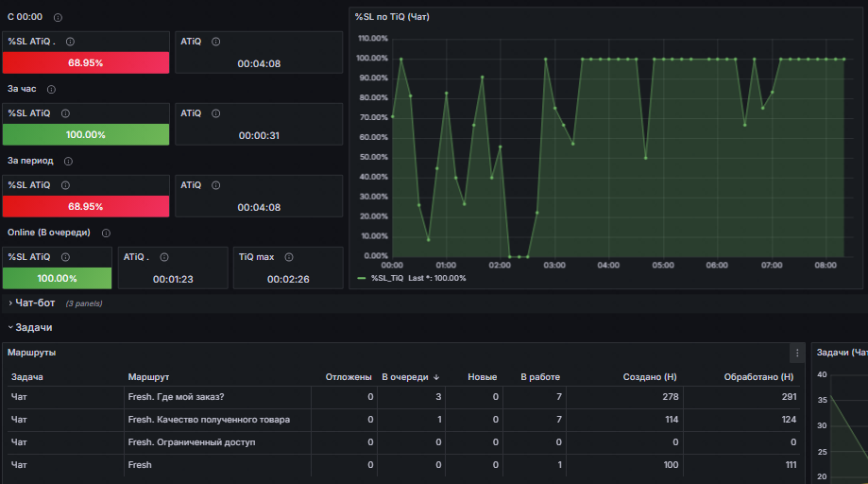Open the 'Маршруты' panel title

(x=31, y=353)
